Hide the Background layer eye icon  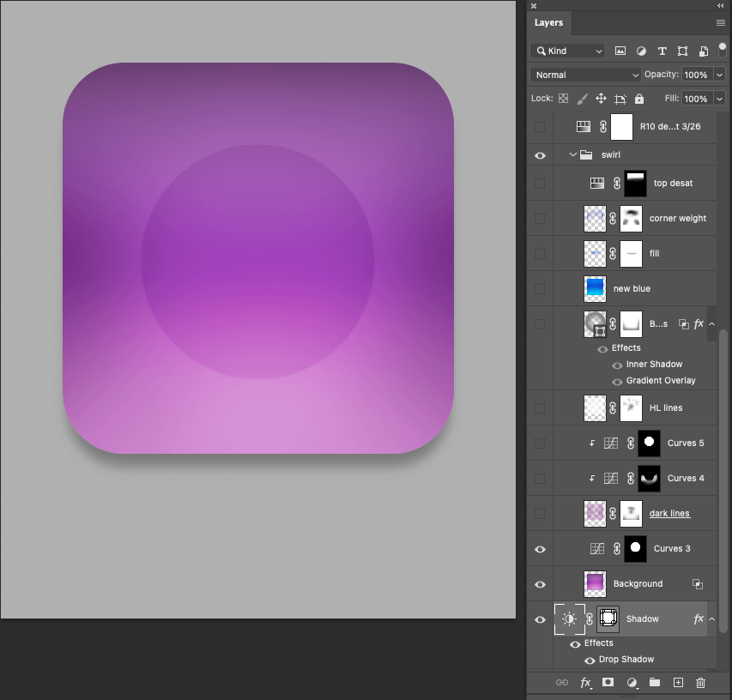coord(540,584)
